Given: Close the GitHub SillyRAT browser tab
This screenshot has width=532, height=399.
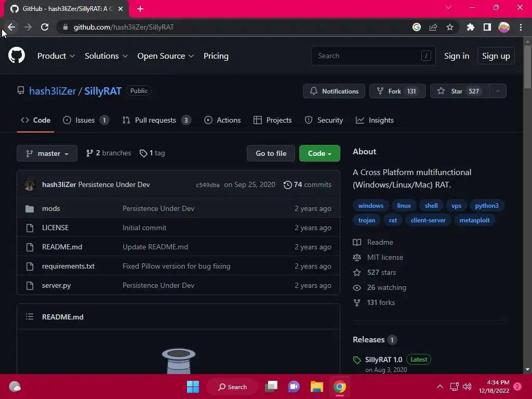Looking at the screenshot, I should pyautogui.click(x=121, y=9).
